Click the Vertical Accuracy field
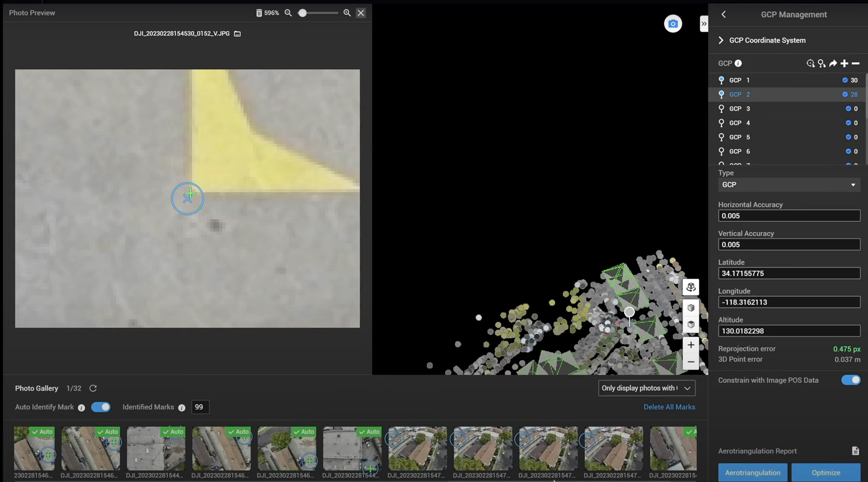868x482 pixels. 789,245
